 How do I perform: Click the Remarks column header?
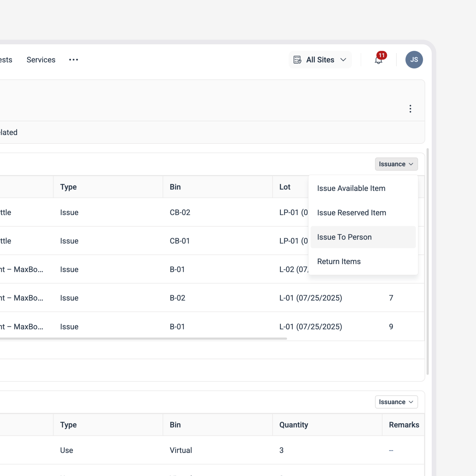pyautogui.click(x=404, y=425)
